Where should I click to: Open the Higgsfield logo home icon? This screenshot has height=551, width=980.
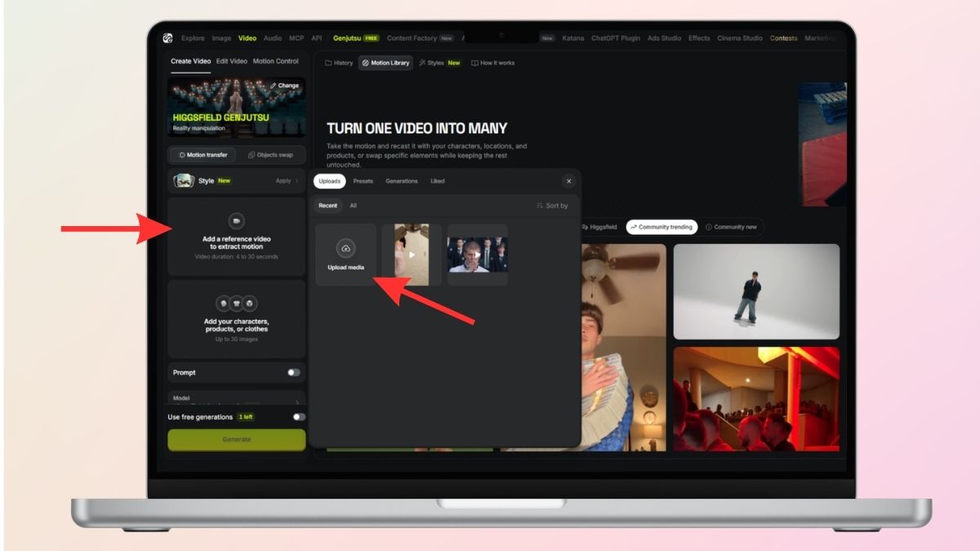(167, 38)
